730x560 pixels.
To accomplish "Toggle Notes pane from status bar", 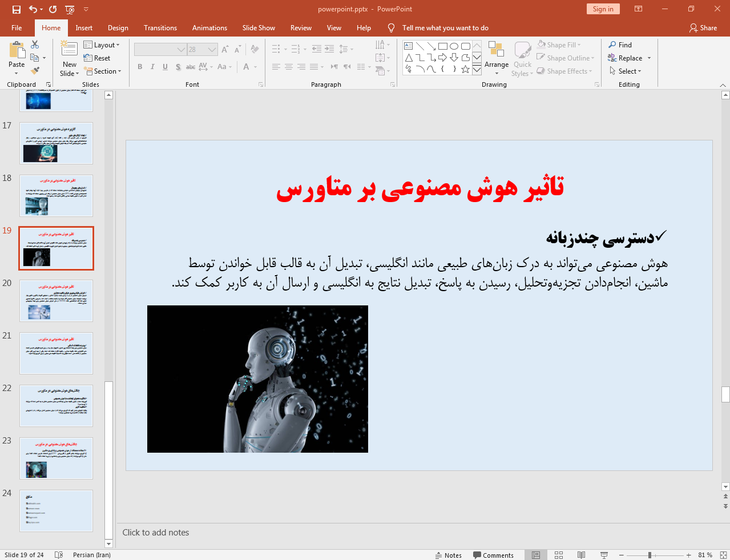I will (449, 555).
